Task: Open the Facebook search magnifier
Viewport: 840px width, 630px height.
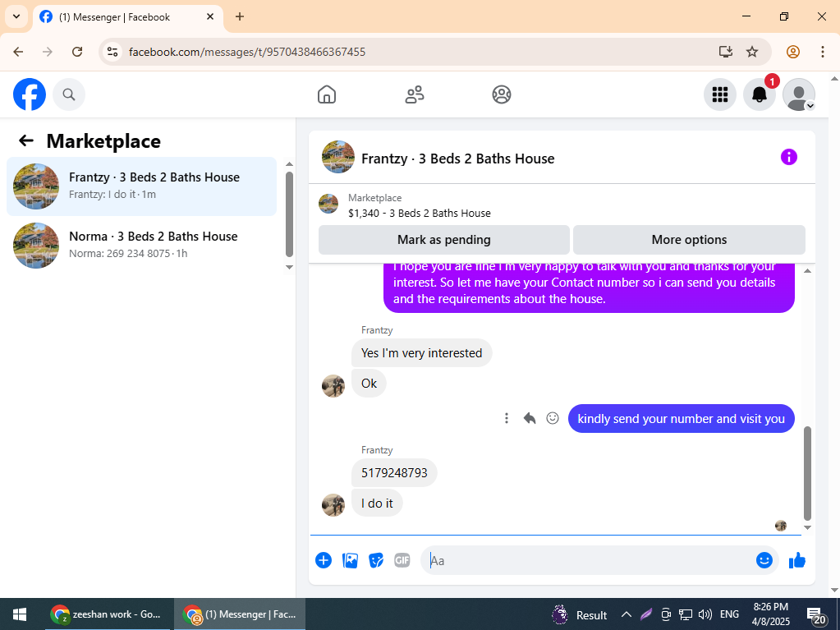Action: [69, 94]
